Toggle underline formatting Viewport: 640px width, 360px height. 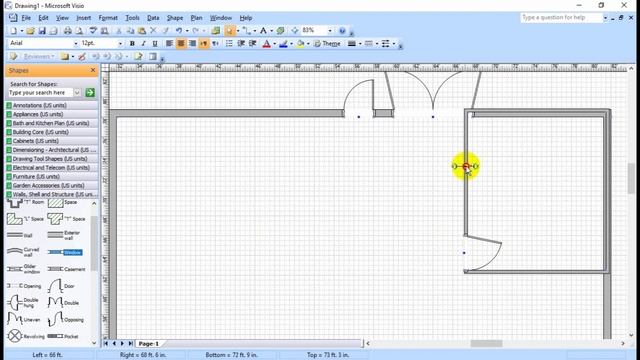(155, 43)
